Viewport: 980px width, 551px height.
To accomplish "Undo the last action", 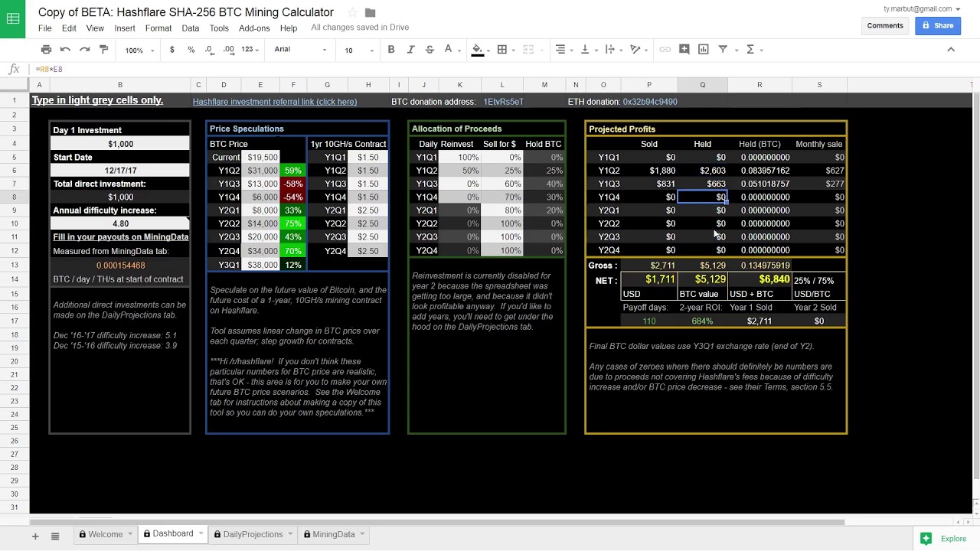I will [65, 49].
